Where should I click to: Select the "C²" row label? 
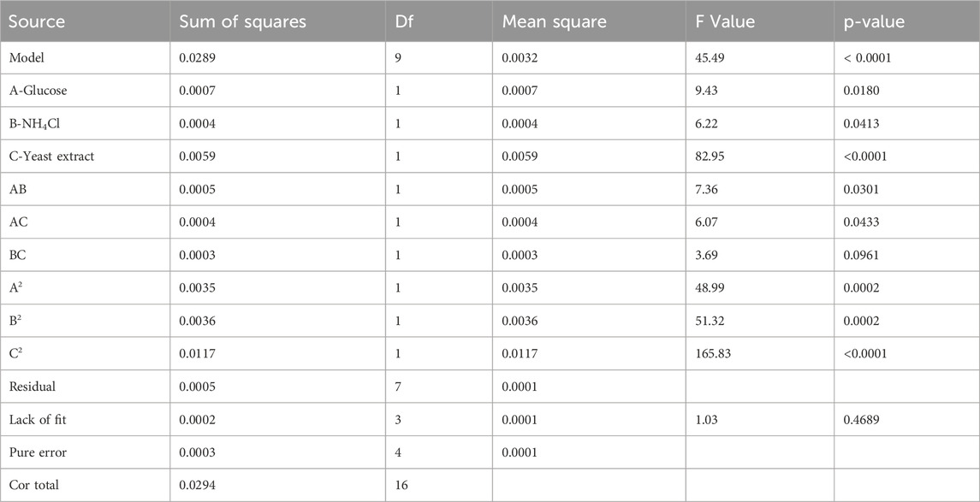(15, 353)
